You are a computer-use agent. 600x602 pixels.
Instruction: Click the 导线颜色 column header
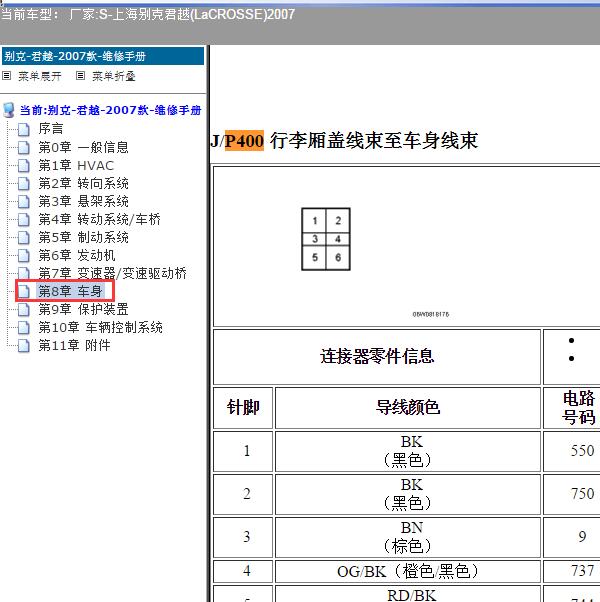pyautogui.click(x=408, y=408)
